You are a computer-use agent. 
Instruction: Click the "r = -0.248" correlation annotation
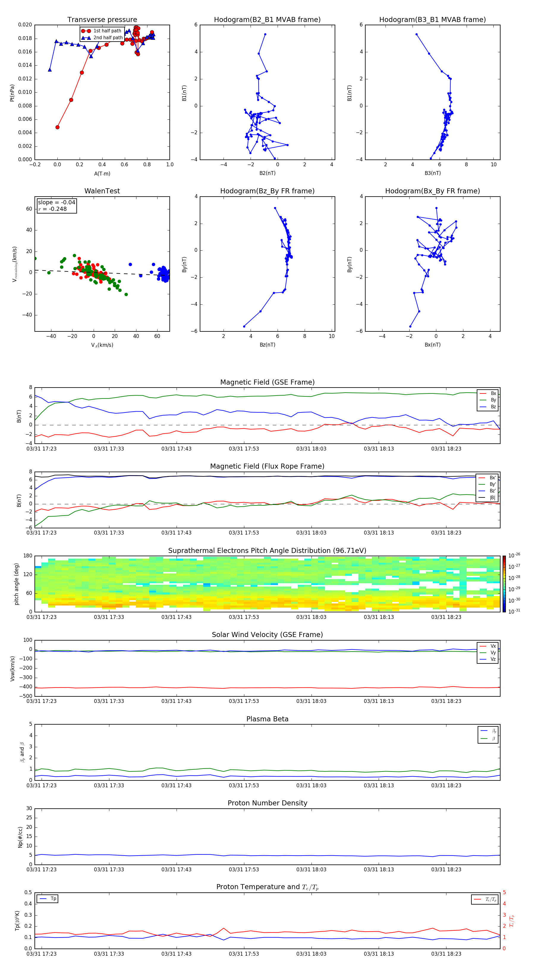coord(53,209)
